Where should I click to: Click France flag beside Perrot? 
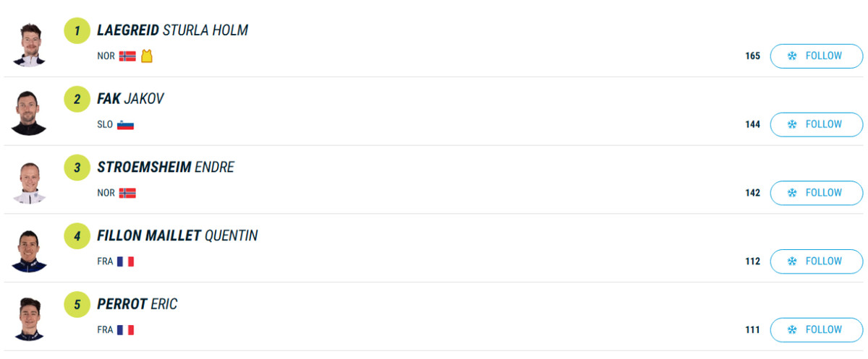126,330
